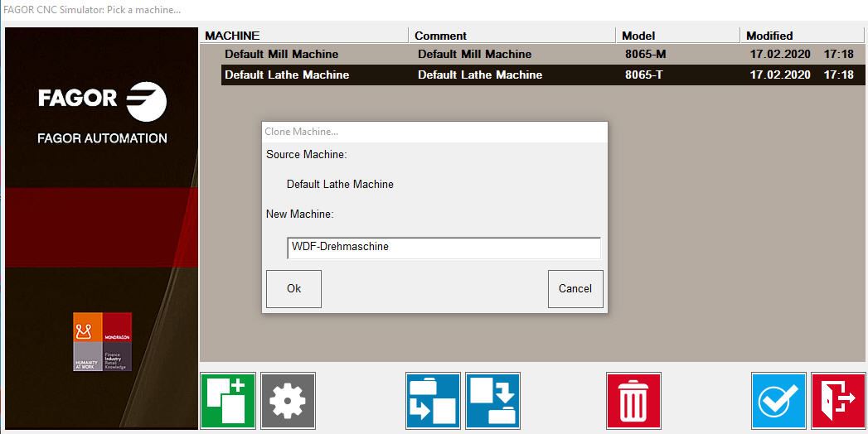Click the blue export-to-folder icon

[492, 401]
